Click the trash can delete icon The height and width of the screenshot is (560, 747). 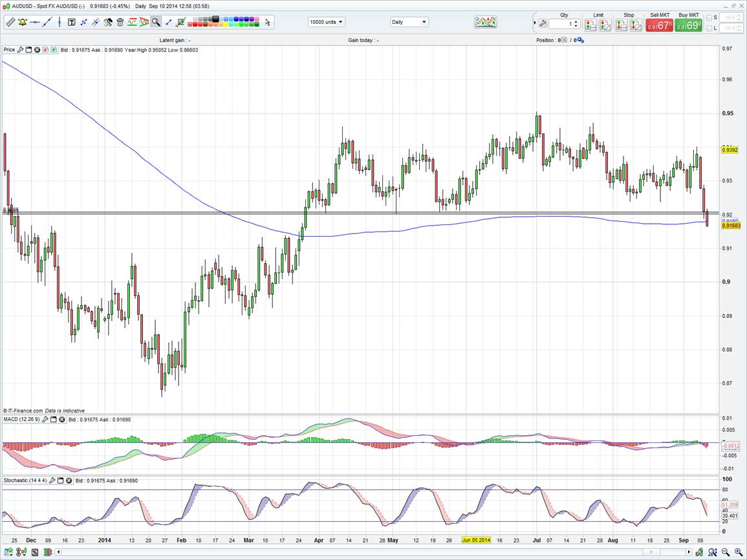point(120,22)
